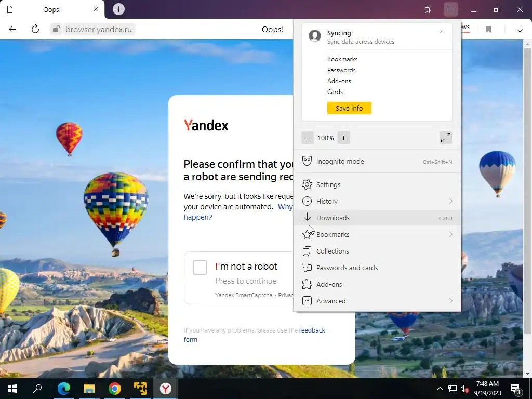Click Bookmarks in the Syncing list
532x399 pixels.
(342, 59)
